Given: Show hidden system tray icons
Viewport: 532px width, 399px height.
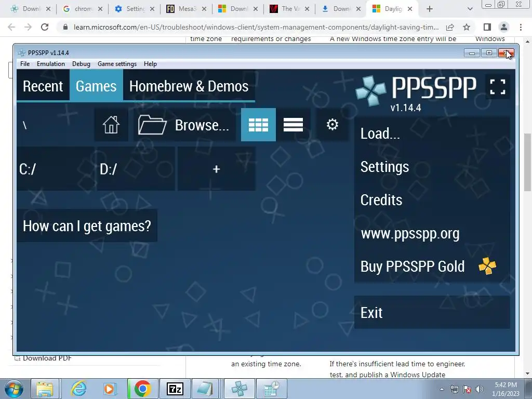Looking at the screenshot, I should tap(442, 389).
